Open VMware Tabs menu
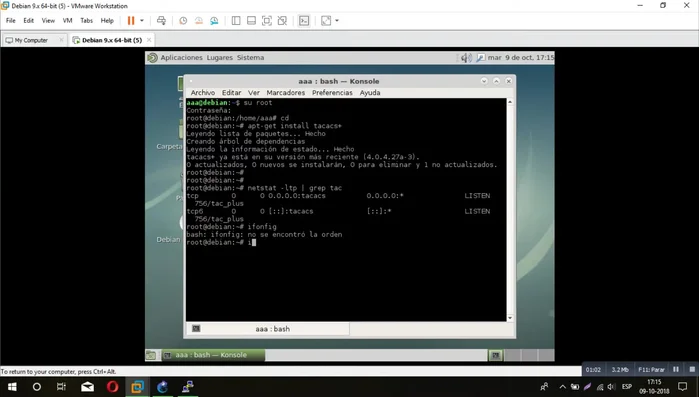The height and width of the screenshot is (397, 699). [x=86, y=20]
